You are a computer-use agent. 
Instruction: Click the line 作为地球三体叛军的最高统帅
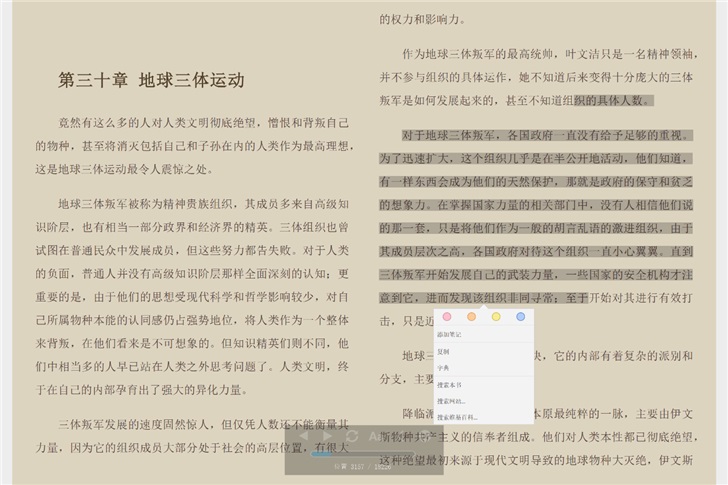click(548, 54)
